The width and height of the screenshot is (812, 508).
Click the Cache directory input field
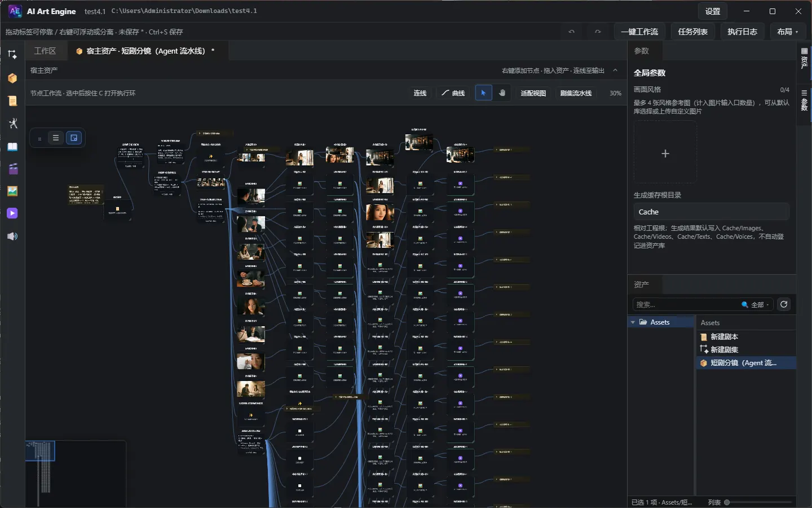tap(711, 212)
